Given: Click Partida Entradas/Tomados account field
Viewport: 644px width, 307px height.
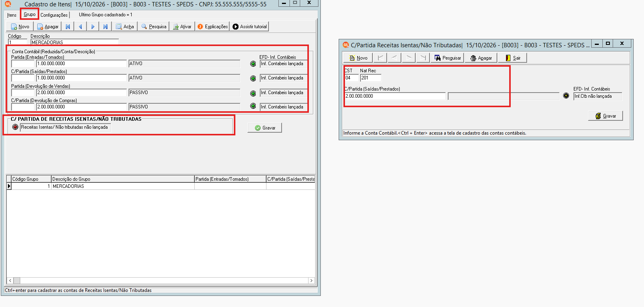Looking at the screenshot, I should tap(81, 64).
